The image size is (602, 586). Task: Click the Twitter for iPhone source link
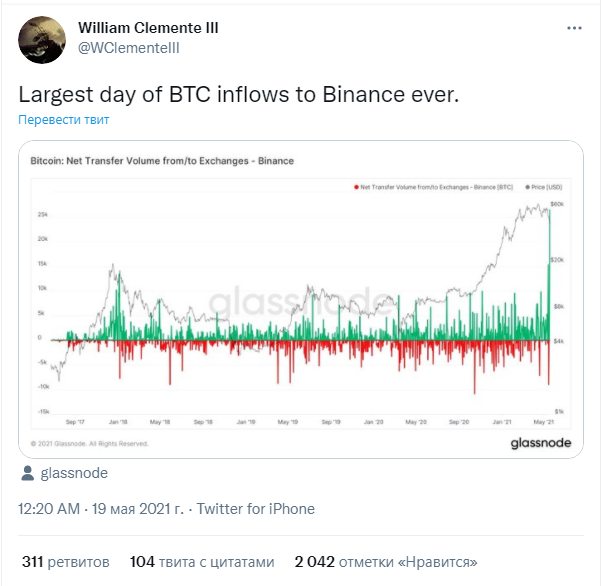coord(256,509)
